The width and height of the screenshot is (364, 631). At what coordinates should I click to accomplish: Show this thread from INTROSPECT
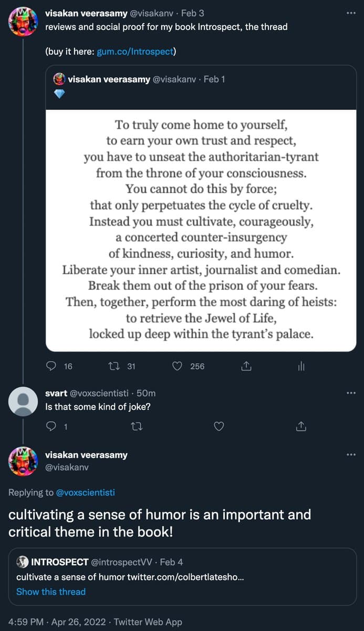(x=50, y=592)
